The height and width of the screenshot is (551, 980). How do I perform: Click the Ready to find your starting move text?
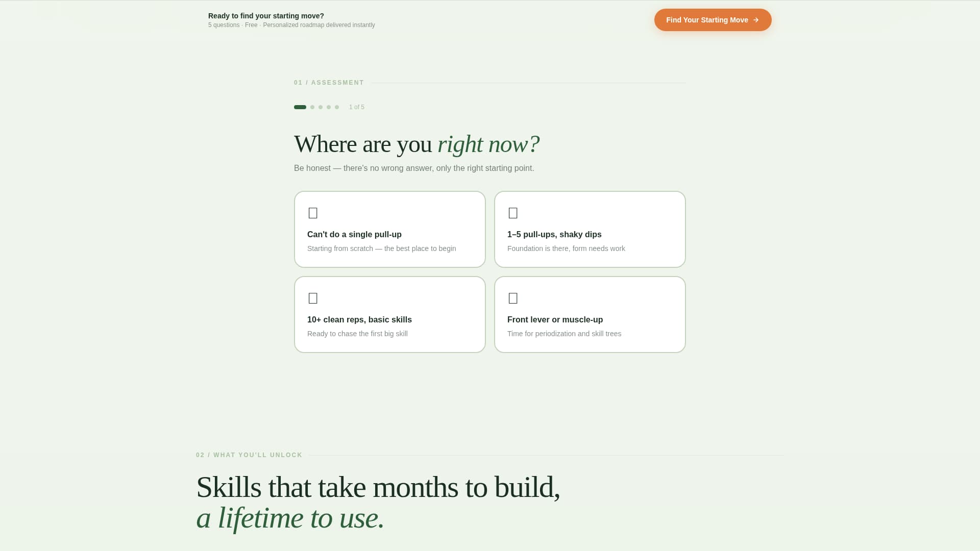coord(265,16)
